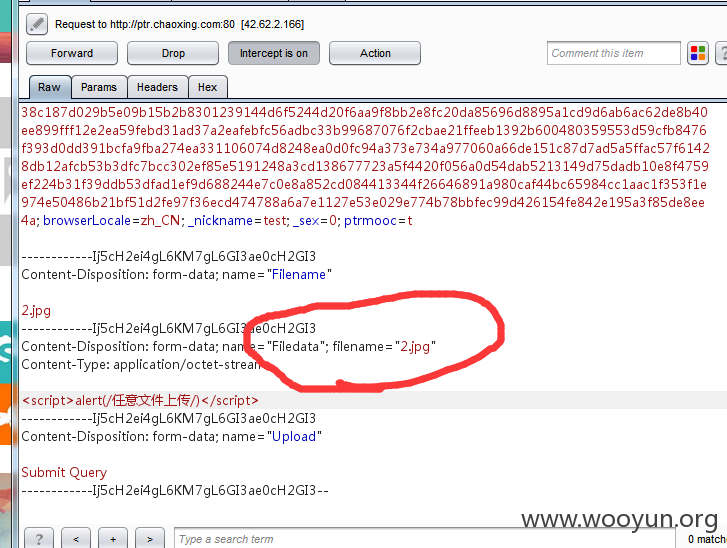Click the search help question-mark button

[39, 539]
